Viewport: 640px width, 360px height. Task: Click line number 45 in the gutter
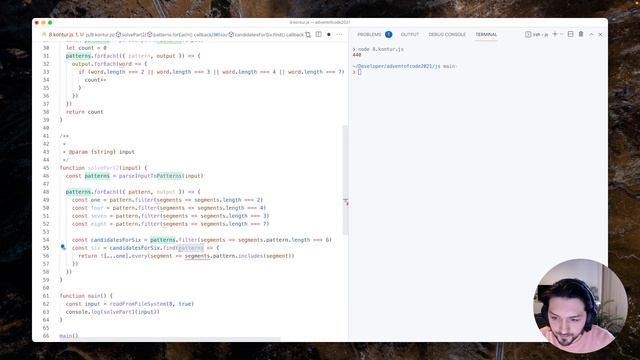[46, 168]
